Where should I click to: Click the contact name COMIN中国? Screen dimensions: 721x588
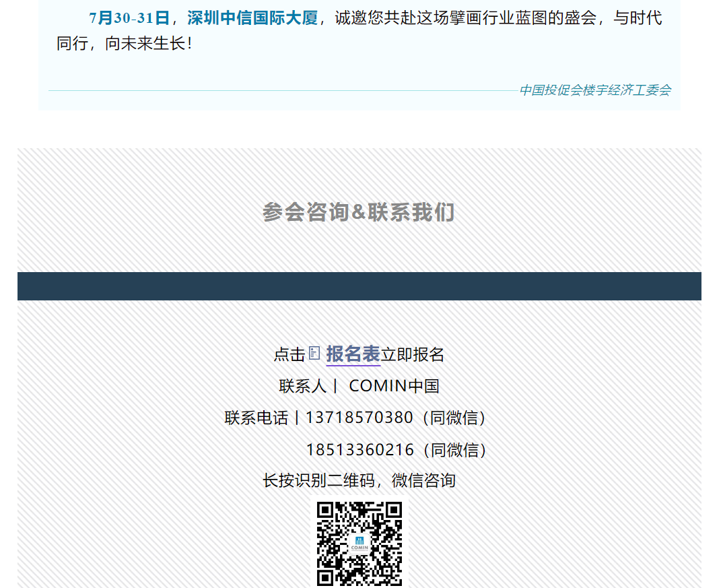click(394, 386)
